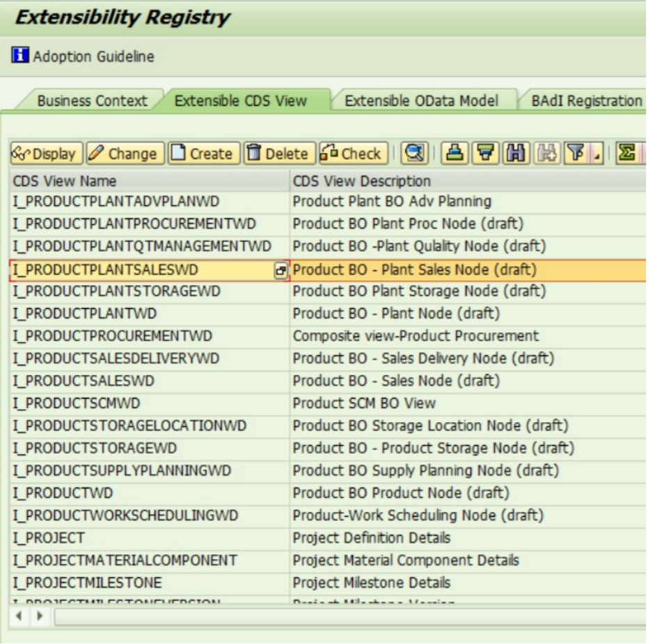Click the horizontal scrollbar right arrow

[40, 616]
